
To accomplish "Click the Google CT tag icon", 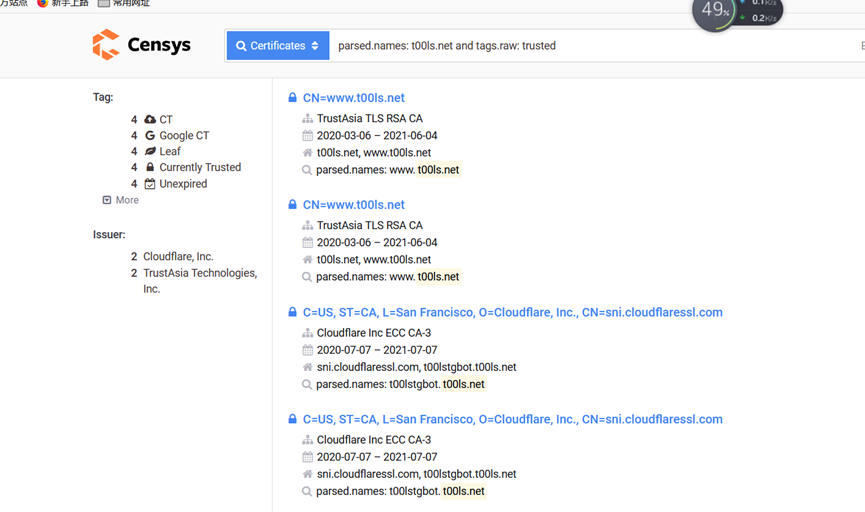I will (150, 136).
